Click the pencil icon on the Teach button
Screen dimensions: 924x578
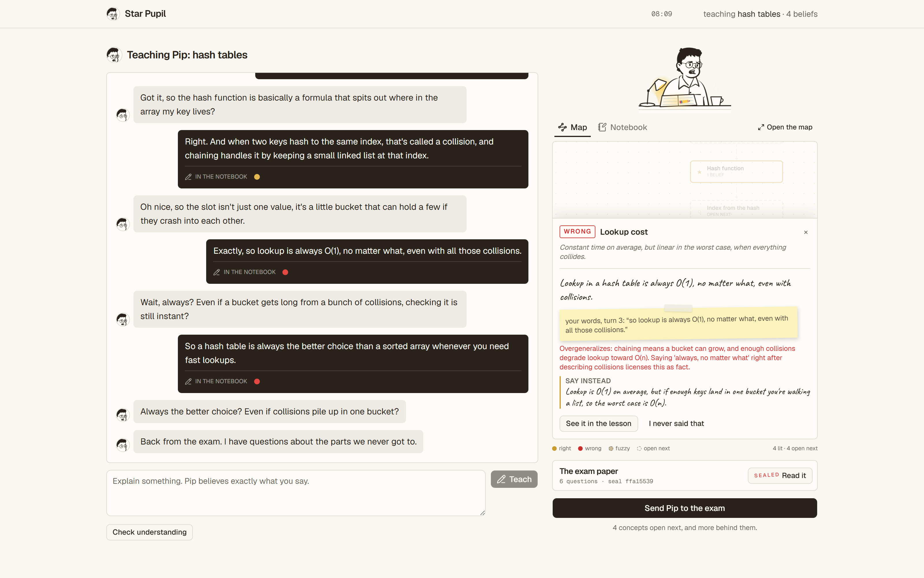coord(501,479)
